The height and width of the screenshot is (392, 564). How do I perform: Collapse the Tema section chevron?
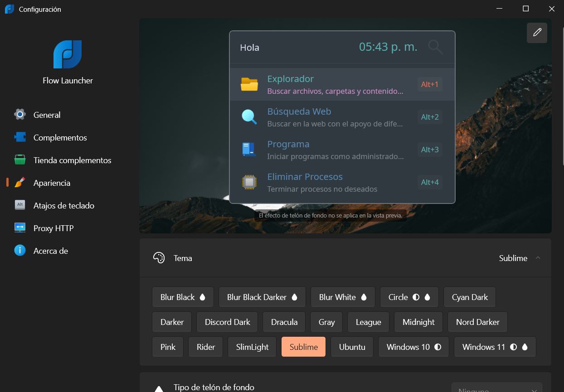(538, 258)
